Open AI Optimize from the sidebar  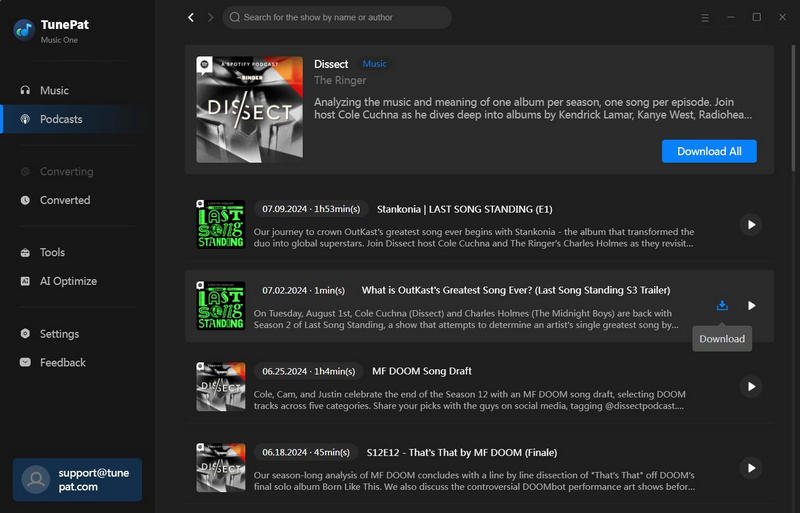68,281
